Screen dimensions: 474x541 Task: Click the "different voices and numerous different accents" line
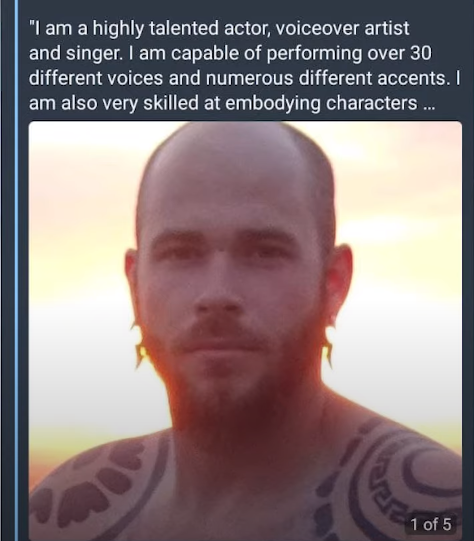pyautogui.click(x=244, y=78)
